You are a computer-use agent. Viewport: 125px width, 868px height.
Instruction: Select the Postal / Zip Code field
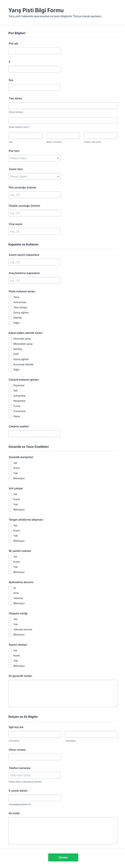[x=101, y=135]
